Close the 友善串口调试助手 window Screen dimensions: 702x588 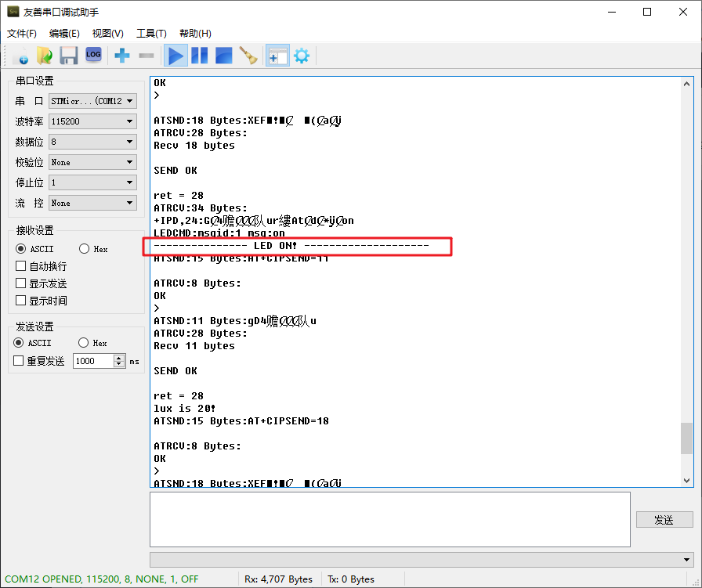pyautogui.click(x=682, y=12)
